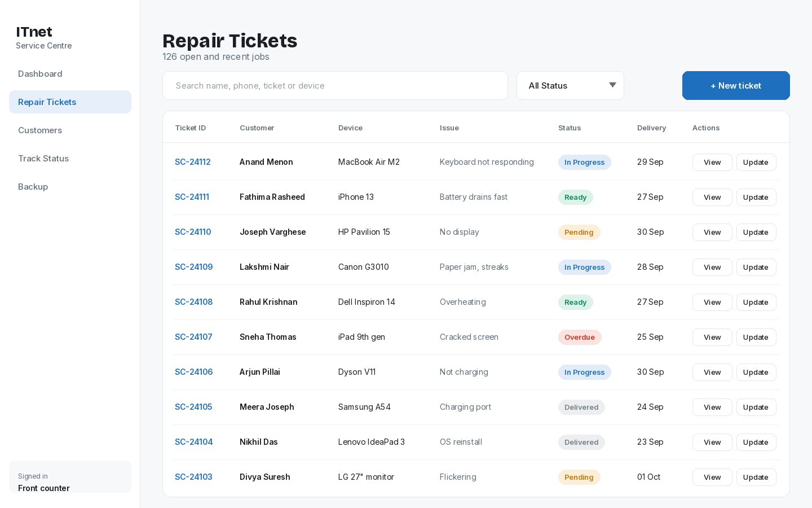The image size is (812, 508).
Task: Click the Overdue status badge
Action: [x=580, y=337]
